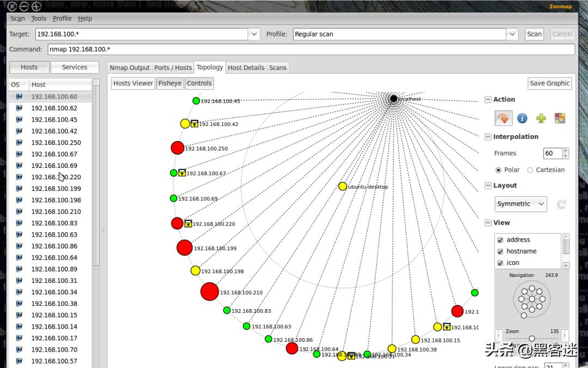Select the change focus action icon

coord(503,118)
